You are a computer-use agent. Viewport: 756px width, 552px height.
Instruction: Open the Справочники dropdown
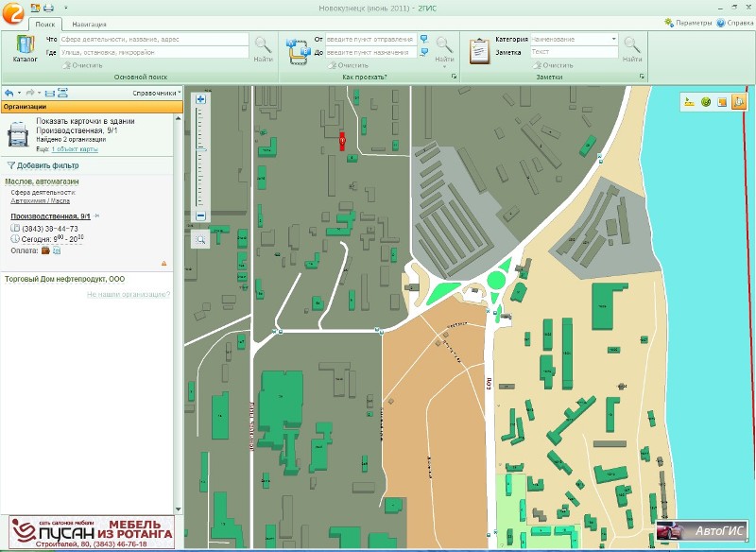[157, 93]
